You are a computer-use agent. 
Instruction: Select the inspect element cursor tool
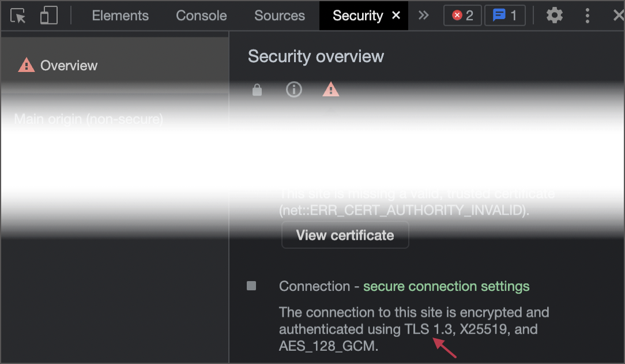(x=18, y=15)
